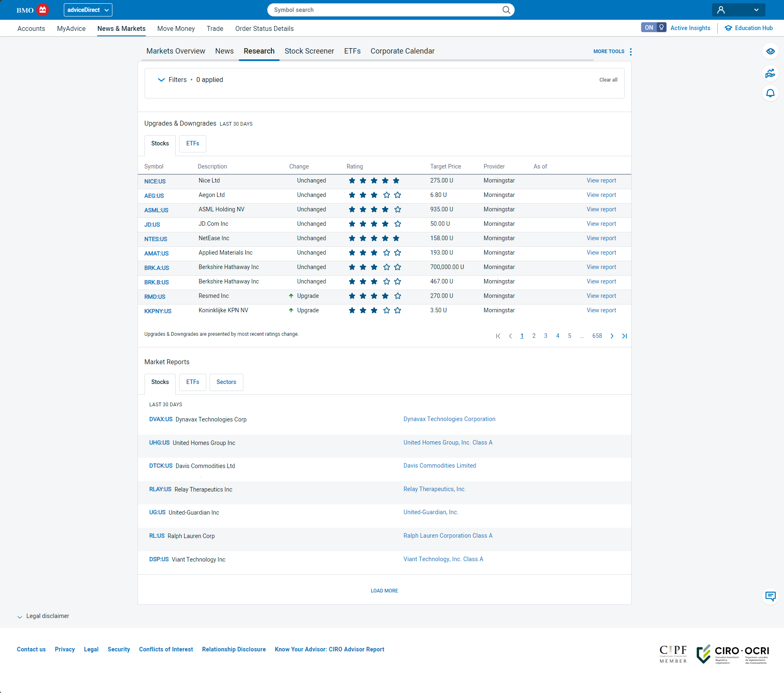The width and height of the screenshot is (784, 693).
Task: Open the RMD:US symbol link
Action: point(155,297)
